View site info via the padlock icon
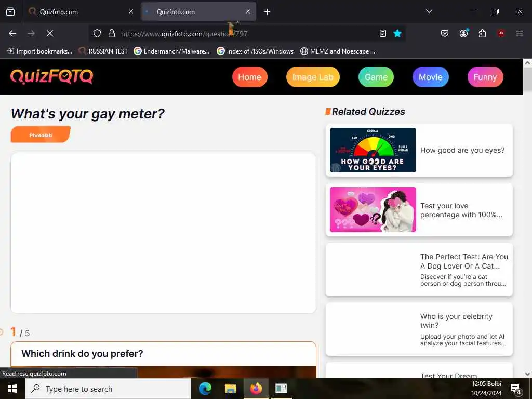 click(x=111, y=33)
